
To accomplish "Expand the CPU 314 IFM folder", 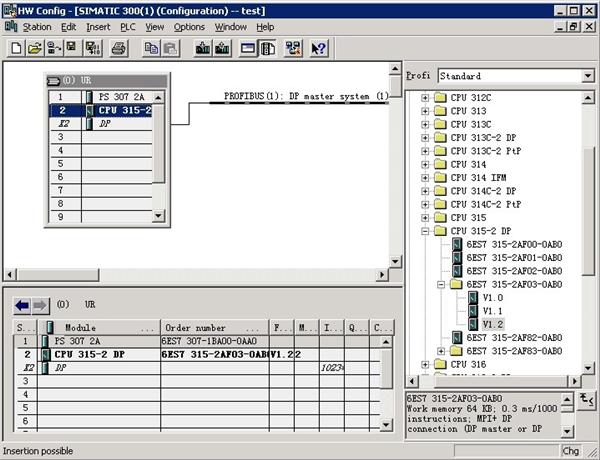I will (x=425, y=178).
